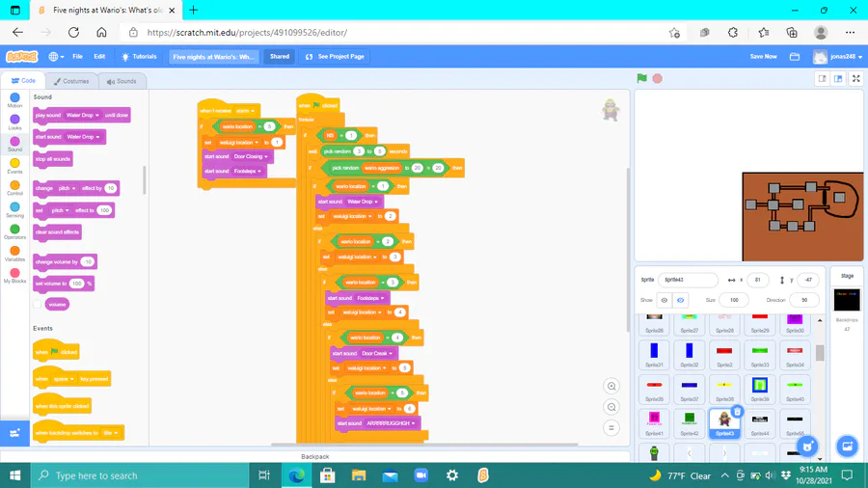Open the language globe dropdown
The width and height of the screenshot is (868, 488).
click(56, 57)
